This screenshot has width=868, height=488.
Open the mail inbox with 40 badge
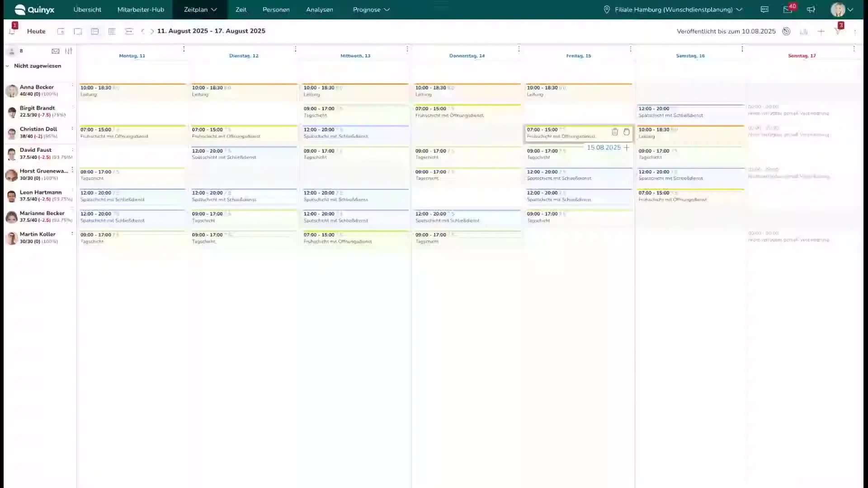(788, 9)
